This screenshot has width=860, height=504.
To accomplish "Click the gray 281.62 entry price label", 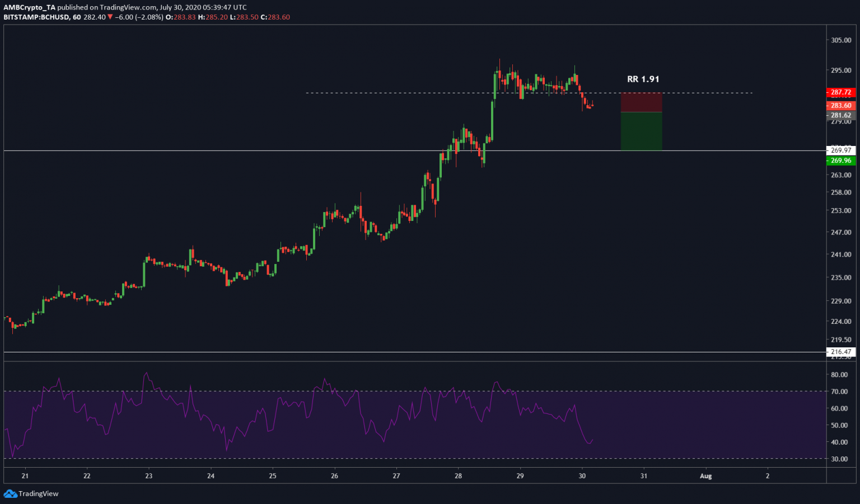I will point(840,116).
